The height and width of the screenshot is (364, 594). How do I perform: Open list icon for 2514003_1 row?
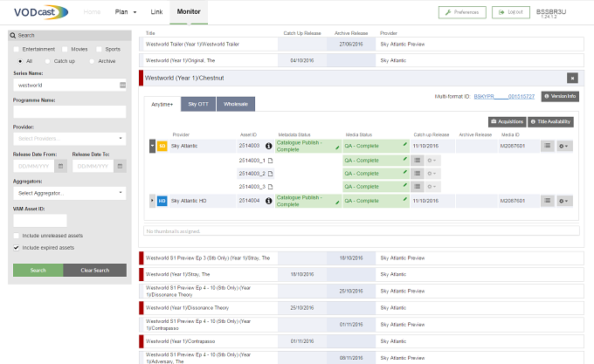pos(417,161)
